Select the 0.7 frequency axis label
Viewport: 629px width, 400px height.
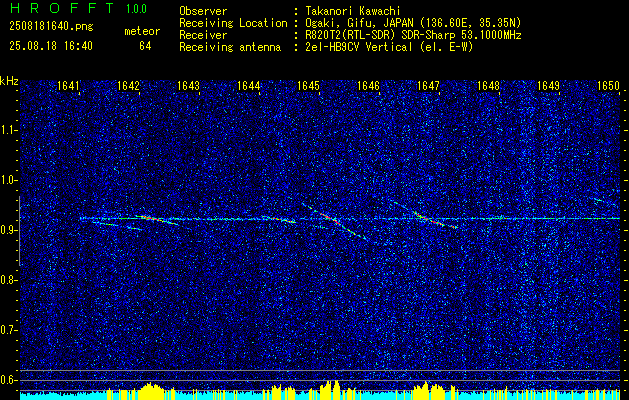click(x=8, y=330)
